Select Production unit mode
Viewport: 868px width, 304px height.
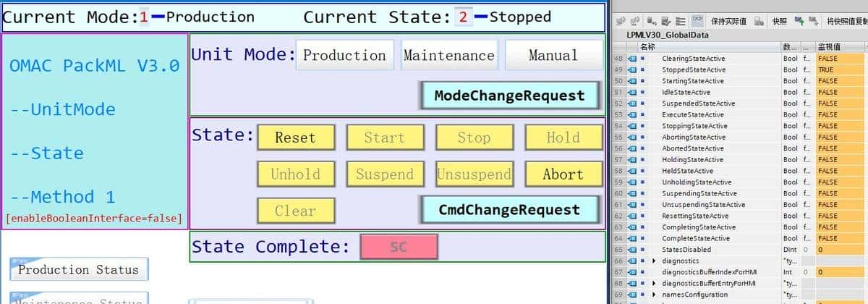click(x=344, y=55)
